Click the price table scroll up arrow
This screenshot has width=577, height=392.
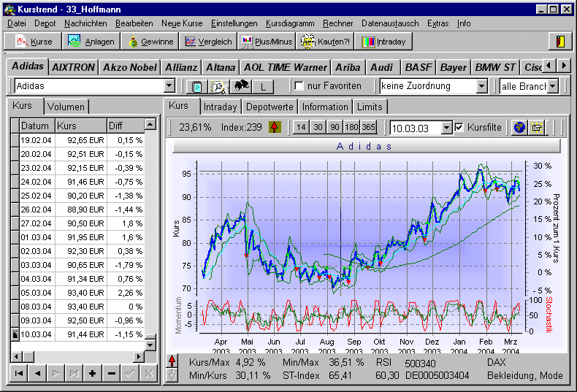150,124
